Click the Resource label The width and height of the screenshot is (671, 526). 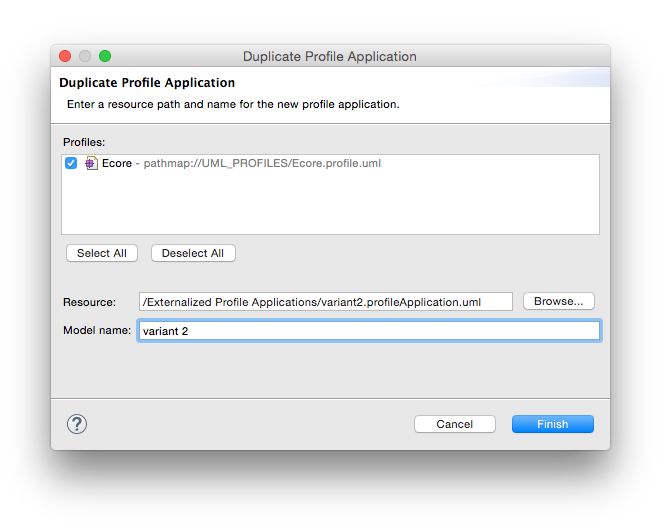89,302
